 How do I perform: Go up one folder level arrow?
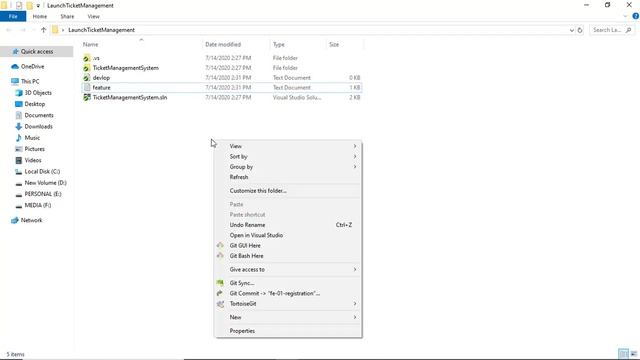point(43,30)
